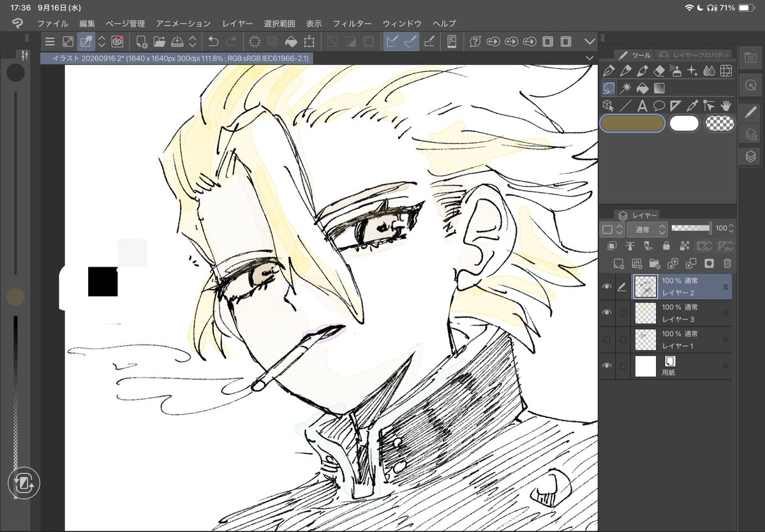Click opacity 100 stepper arrows
The height and width of the screenshot is (532, 765).
731,228
